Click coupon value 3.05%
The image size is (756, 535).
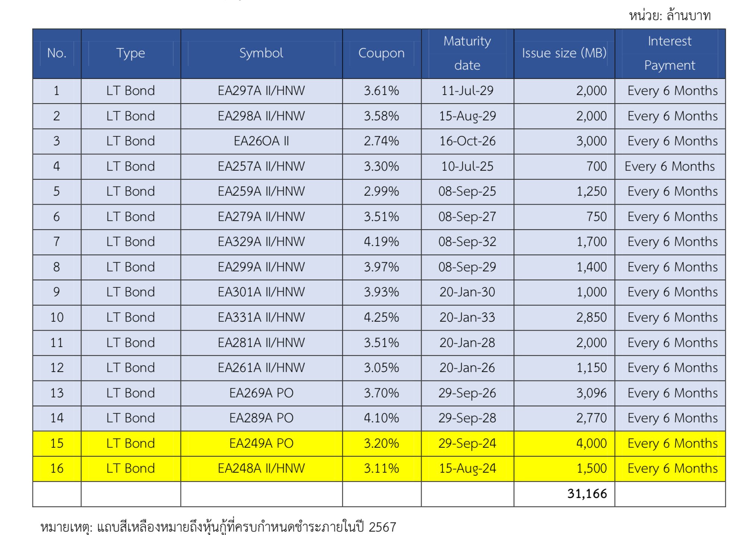pos(382,368)
